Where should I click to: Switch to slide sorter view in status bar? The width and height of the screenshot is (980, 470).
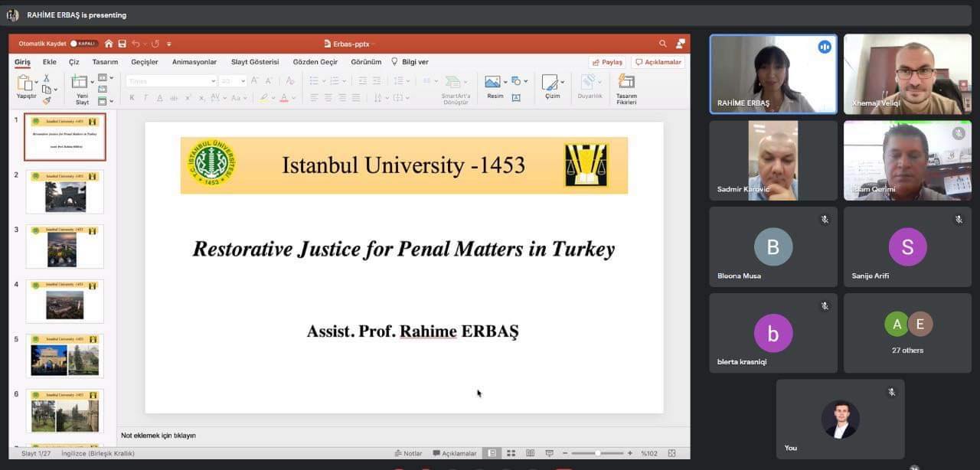pyautogui.click(x=511, y=453)
